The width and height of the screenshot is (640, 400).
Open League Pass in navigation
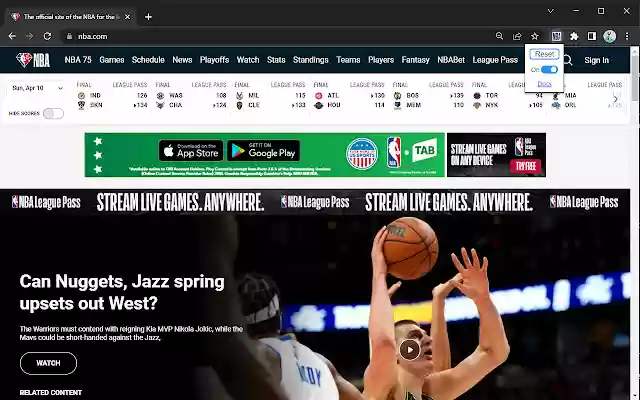tap(495, 60)
